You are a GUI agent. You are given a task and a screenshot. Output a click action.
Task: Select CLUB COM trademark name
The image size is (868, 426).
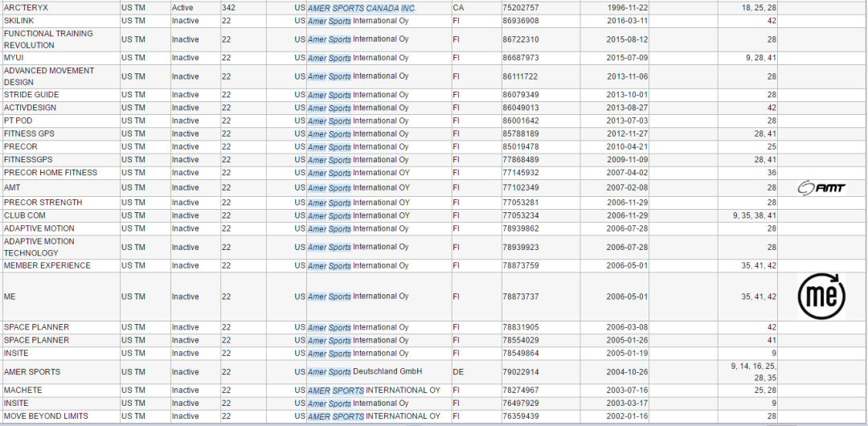[25, 215]
